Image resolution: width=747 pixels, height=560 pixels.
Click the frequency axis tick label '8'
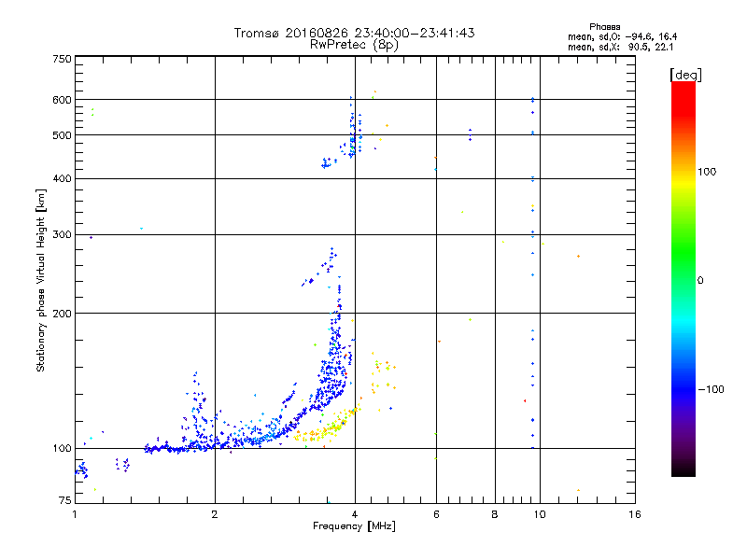495,514
